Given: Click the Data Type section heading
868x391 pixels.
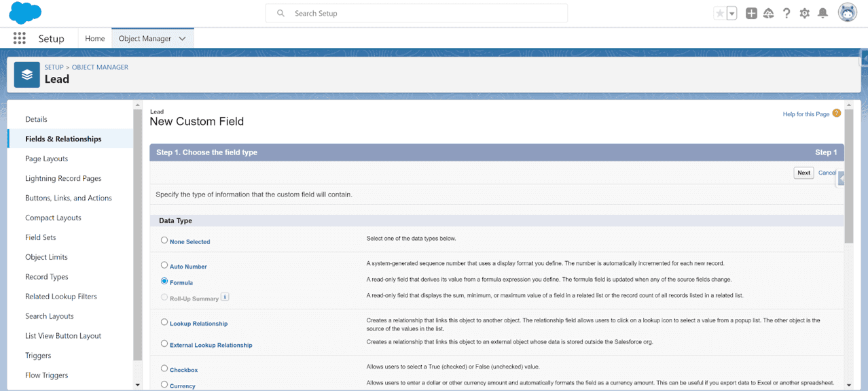Looking at the screenshot, I should pos(175,221).
